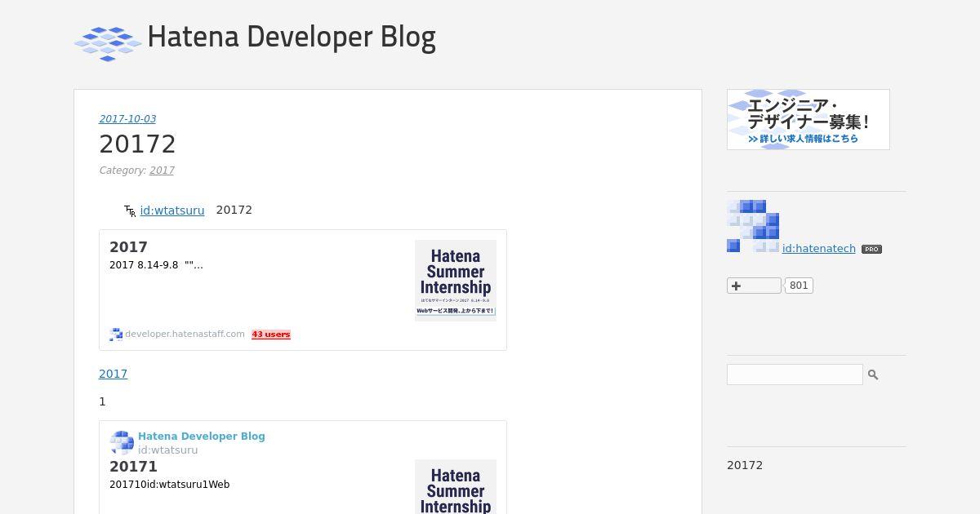Open the 2017 category link
This screenshot has height=514, width=980.
pyautogui.click(x=162, y=171)
